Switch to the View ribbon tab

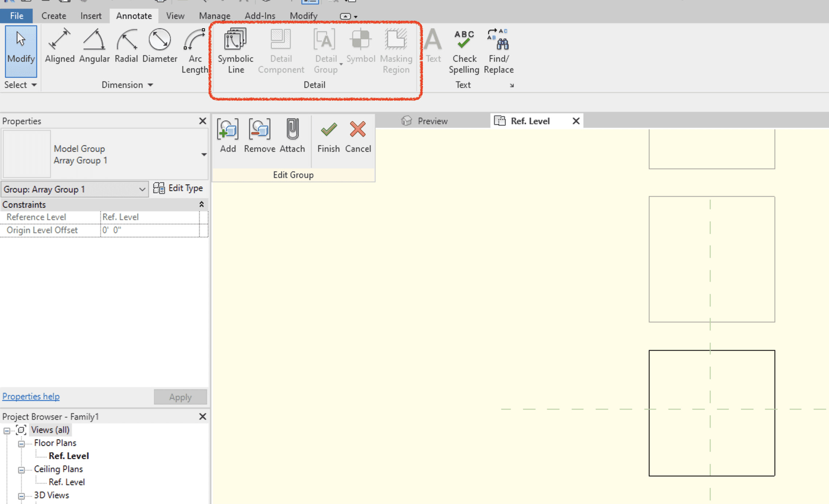(x=175, y=16)
